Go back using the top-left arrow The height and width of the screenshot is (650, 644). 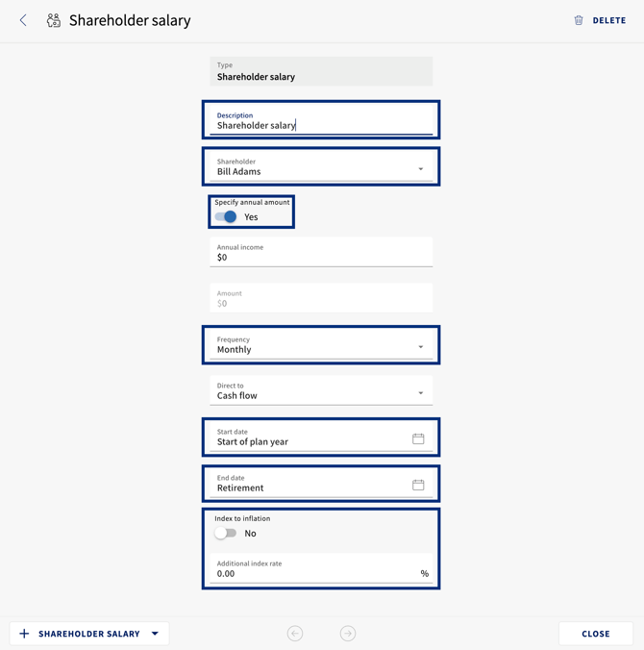coord(23,20)
